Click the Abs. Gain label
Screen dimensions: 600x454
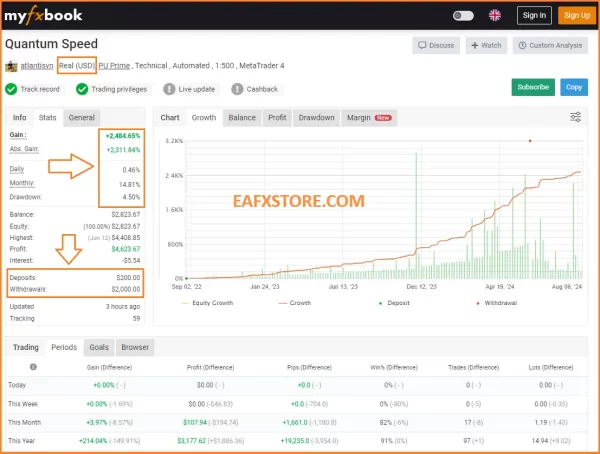click(x=24, y=149)
